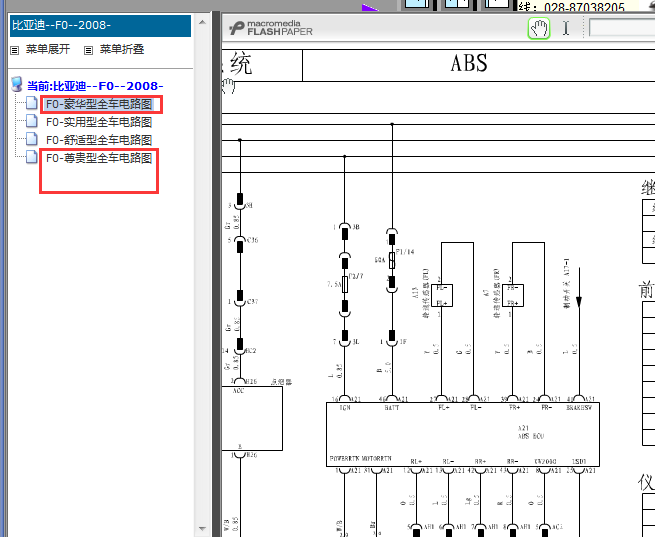
Task: Open F0-豪华型全车电路图 document
Action: coord(99,104)
